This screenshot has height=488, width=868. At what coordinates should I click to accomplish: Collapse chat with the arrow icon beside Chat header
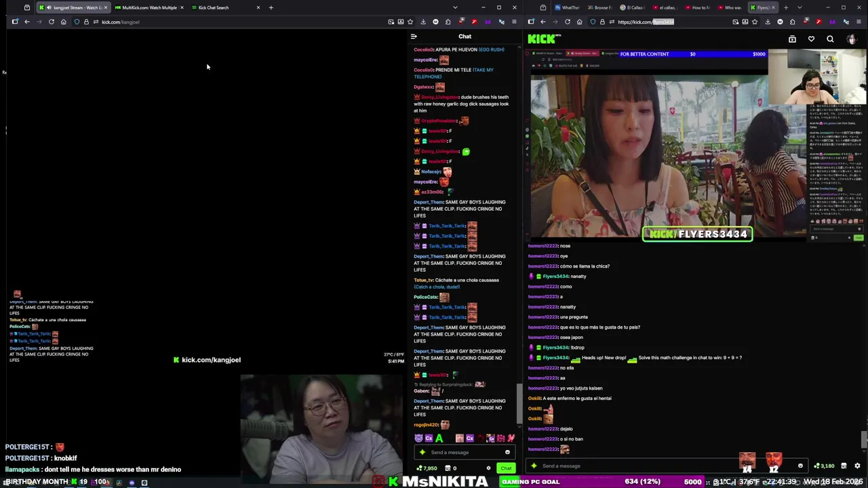coord(414,37)
